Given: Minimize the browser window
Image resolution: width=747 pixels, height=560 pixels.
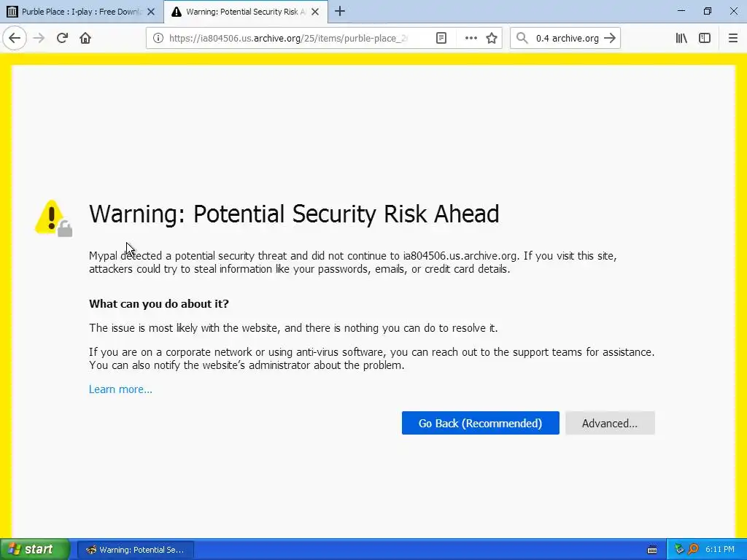Looking at the screenshot, I should point(681,11).
